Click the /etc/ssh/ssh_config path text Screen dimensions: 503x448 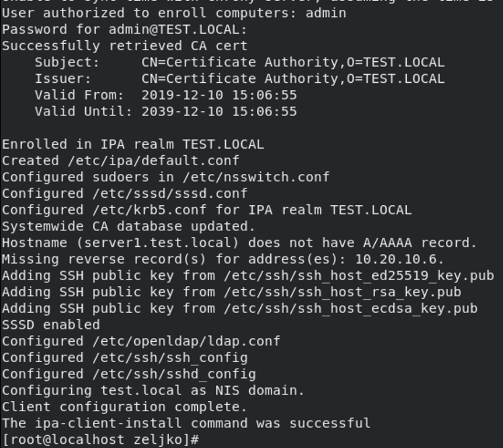tap(170, 358)
